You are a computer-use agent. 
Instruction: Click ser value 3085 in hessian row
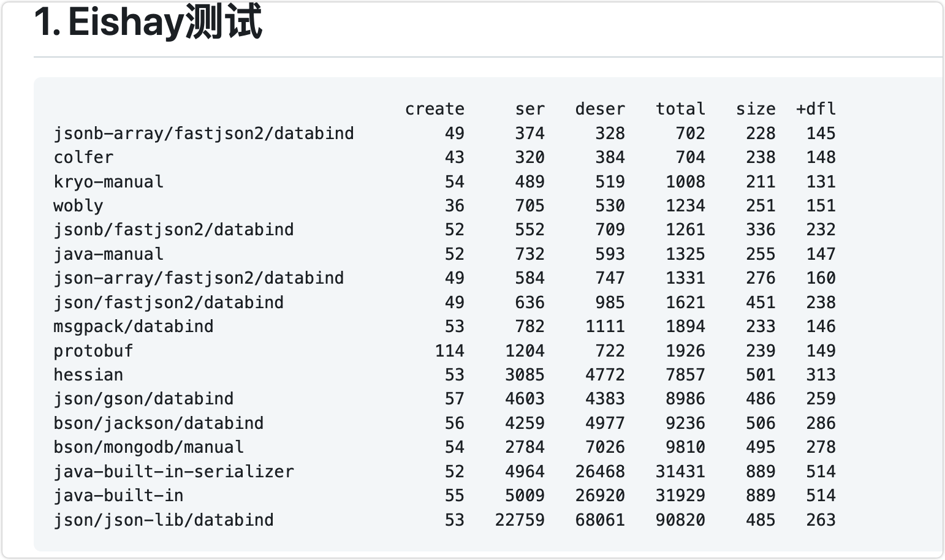525,375
